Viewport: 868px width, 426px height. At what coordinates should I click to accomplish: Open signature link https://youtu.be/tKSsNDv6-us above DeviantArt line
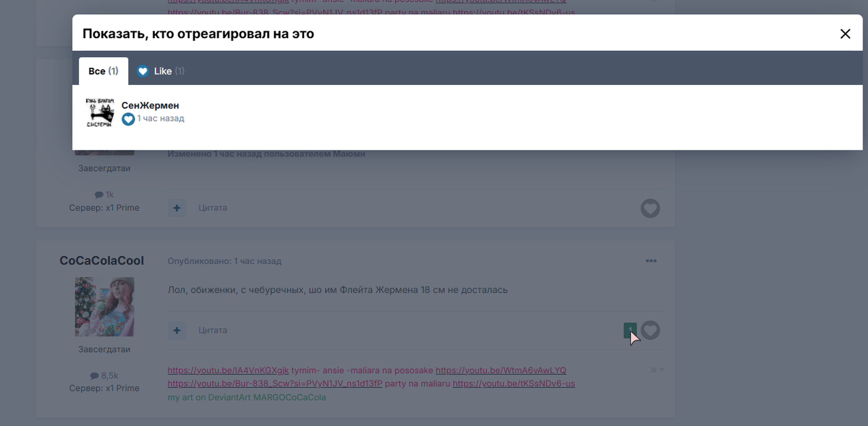[514, 383]
